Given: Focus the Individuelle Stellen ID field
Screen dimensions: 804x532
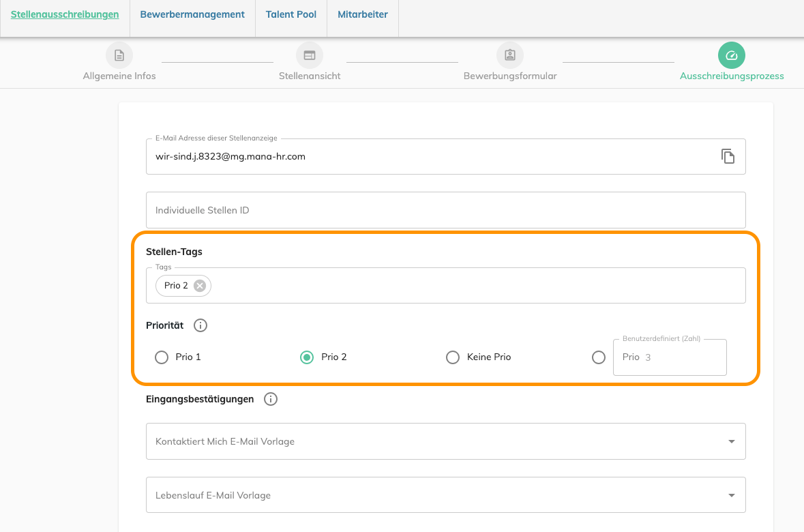Looking at the screenshot, I should click(445, 210).
